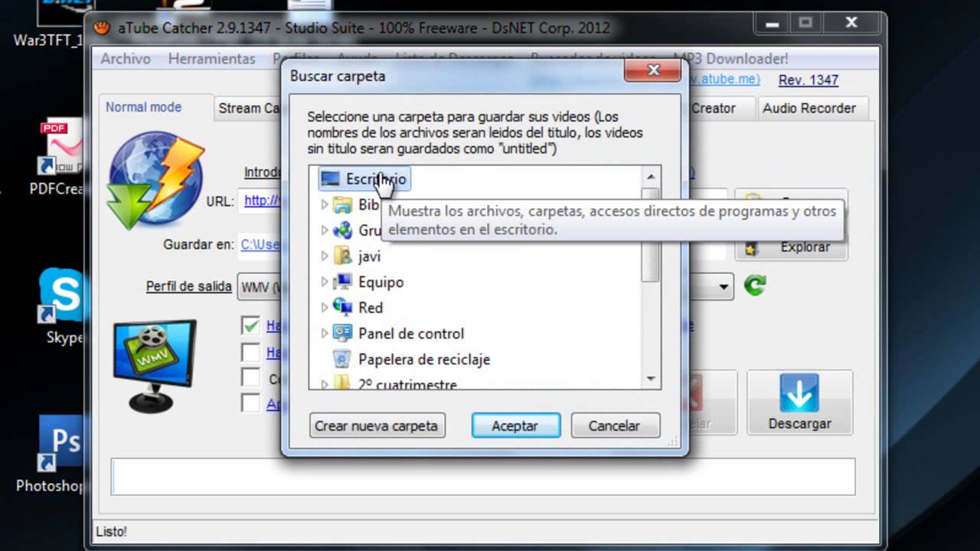The height and width of the screenshot is (551, 980).
Task: Expand the Panel de control tree node
Action: (324, 333)
